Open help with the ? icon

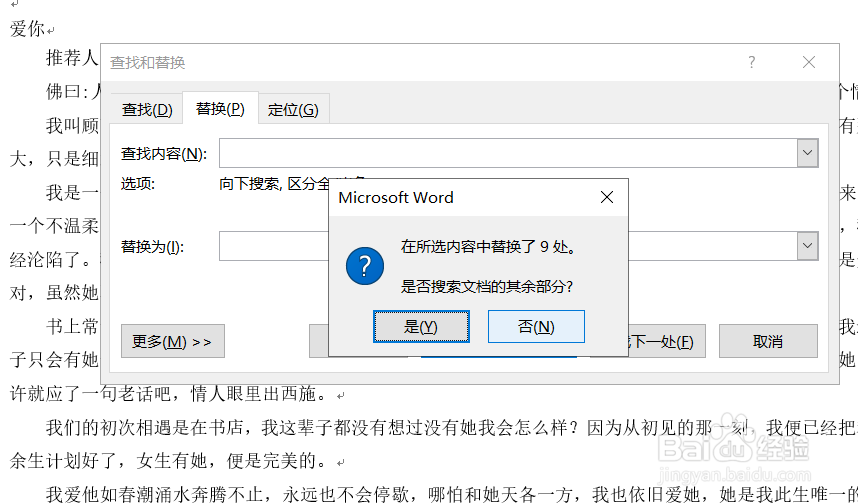point(752,62)
